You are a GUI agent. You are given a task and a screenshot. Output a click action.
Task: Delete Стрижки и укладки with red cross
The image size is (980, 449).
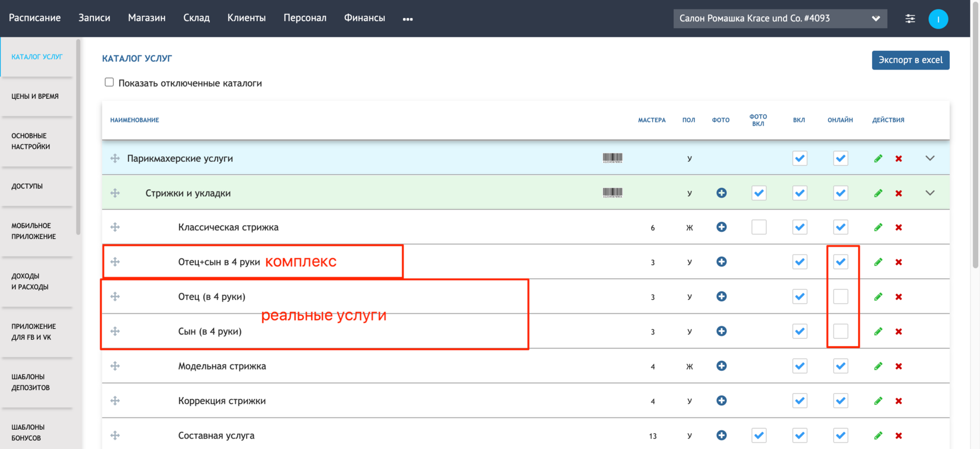(898, 193)
